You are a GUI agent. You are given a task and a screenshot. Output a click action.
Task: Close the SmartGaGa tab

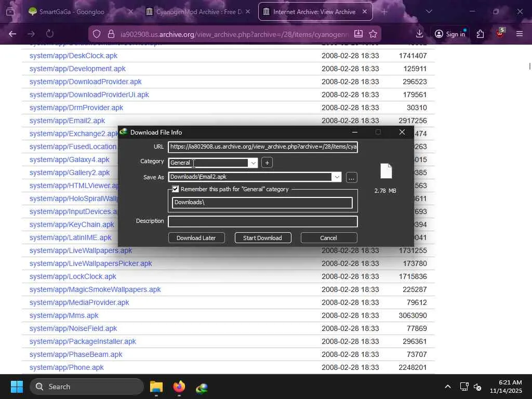coord(130,11)
